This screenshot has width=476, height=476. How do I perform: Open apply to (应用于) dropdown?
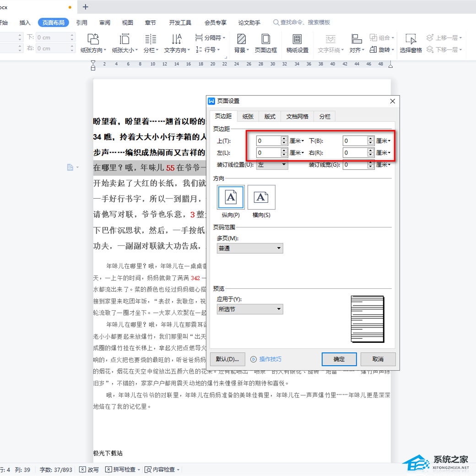point(250,309)
